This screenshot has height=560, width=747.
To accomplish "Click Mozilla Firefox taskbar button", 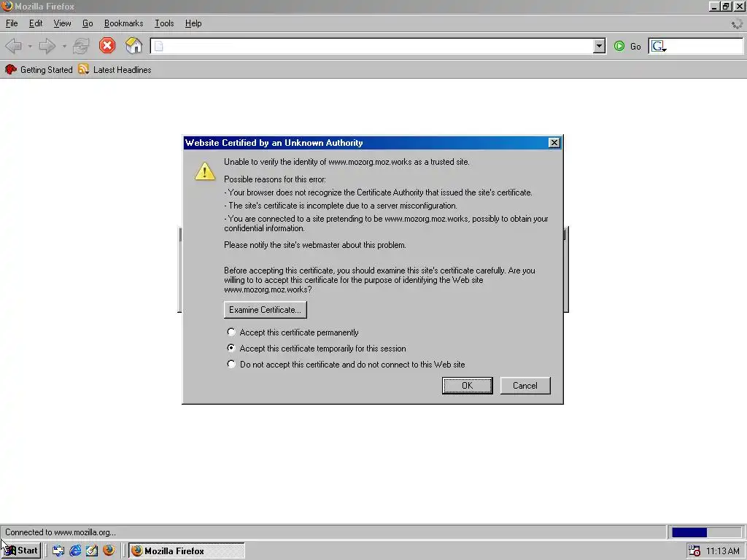I will [186, 551].
